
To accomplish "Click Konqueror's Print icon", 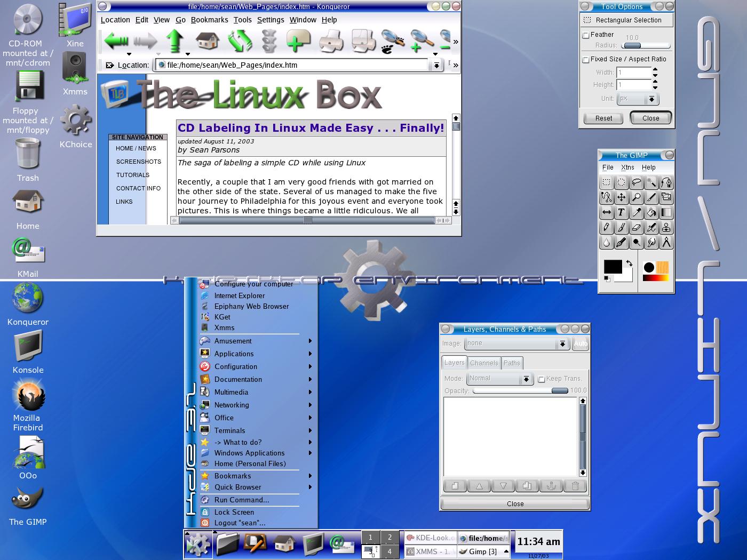I will [331, 41].
